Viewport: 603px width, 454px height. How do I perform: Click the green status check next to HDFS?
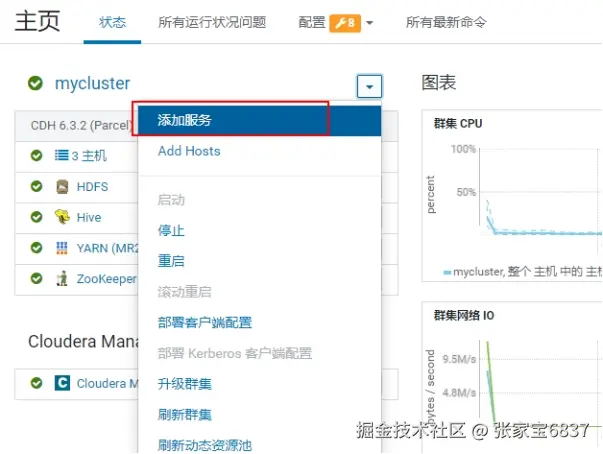pos(36,186)
